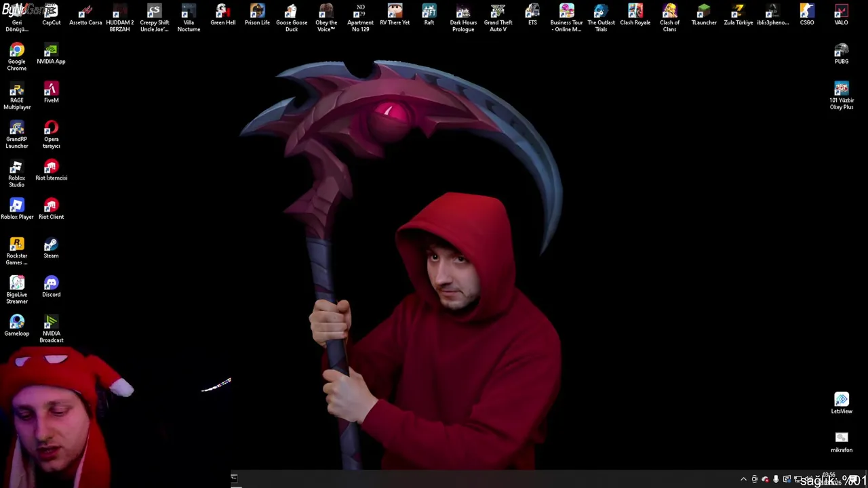Select the PUBG desktop icon

[x=842, y=54]
